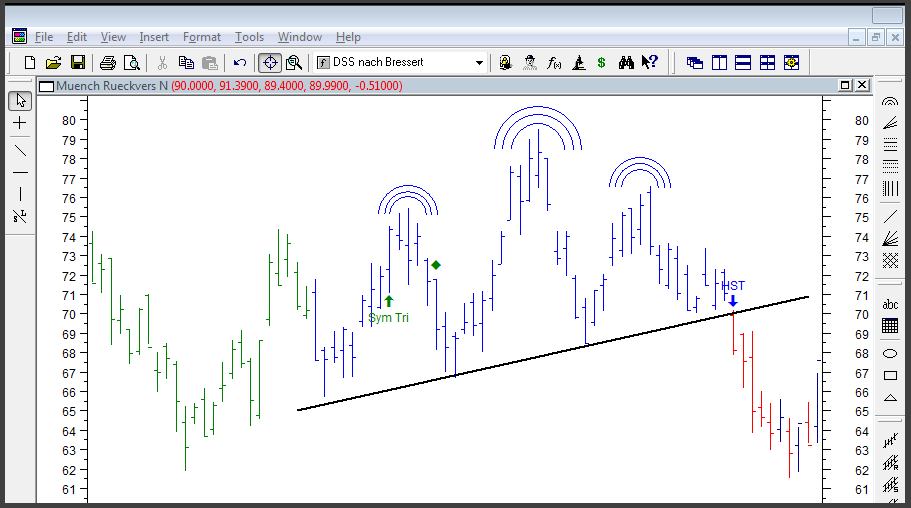Screen dimensions: 911x508
Task: Cut selection with the scissors icon
Action: tap(162, 63)
